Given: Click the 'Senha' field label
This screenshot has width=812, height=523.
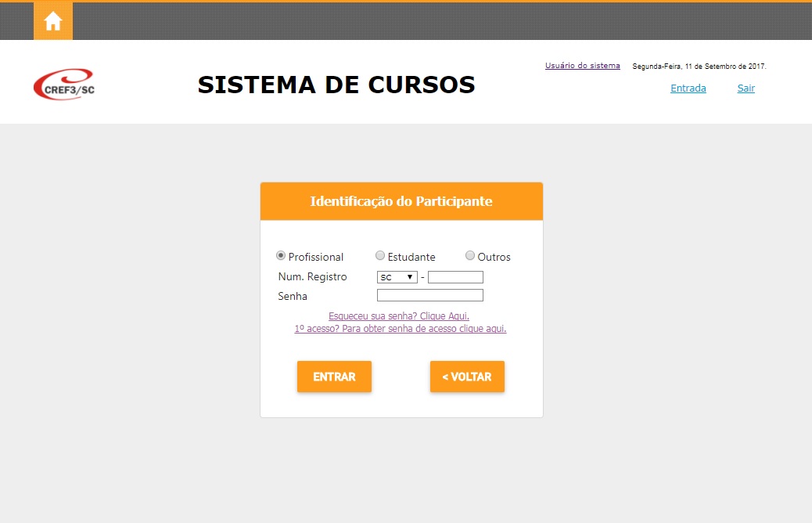Looking at the screenshot, I should tap(293, 296).
